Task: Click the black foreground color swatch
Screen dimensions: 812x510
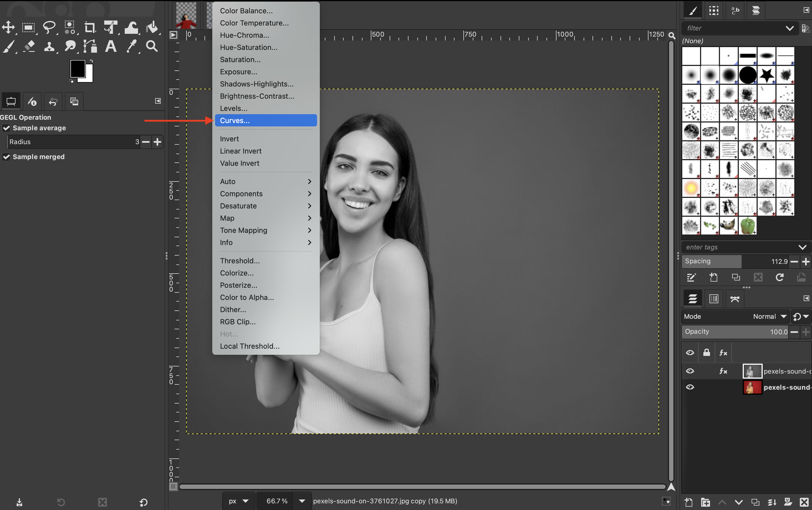Action: (x=77, y=68)
